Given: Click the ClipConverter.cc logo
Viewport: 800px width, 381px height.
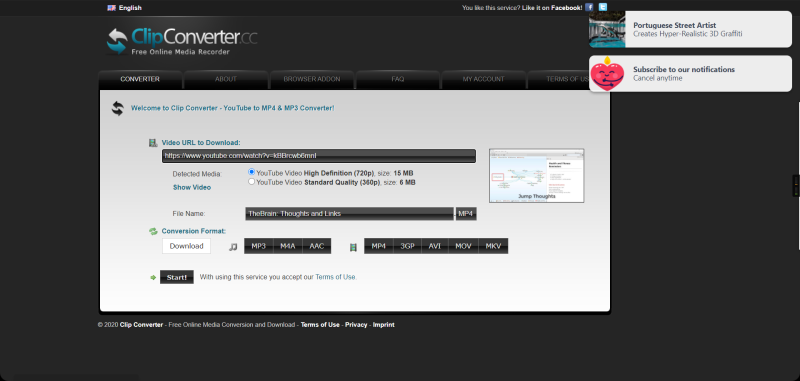Looking at the screenshot, I should coord(182,41).
